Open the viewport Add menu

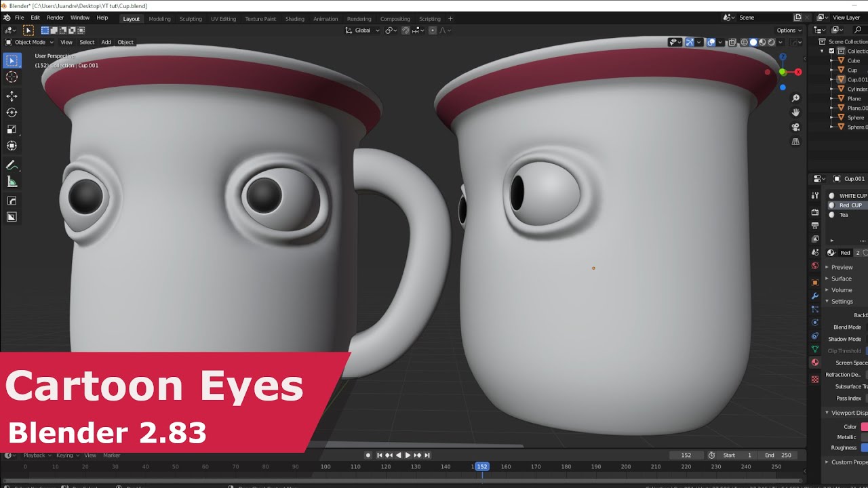(106, 42)
